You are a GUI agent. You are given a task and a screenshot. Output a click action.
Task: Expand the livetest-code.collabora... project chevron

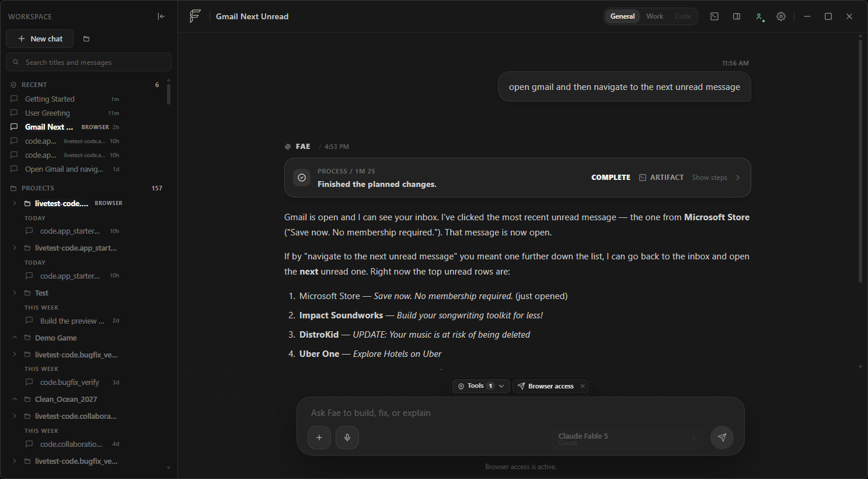point(15,416)
